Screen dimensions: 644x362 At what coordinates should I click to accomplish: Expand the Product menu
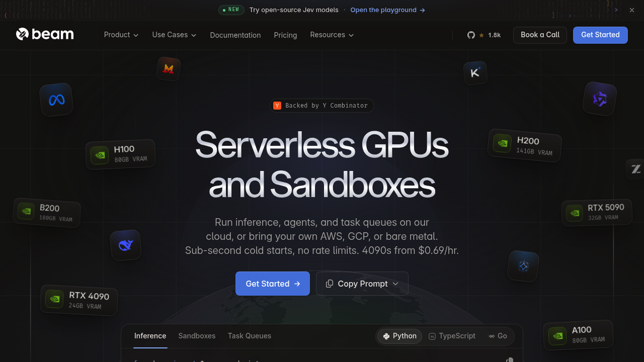(x=121, y=35)
